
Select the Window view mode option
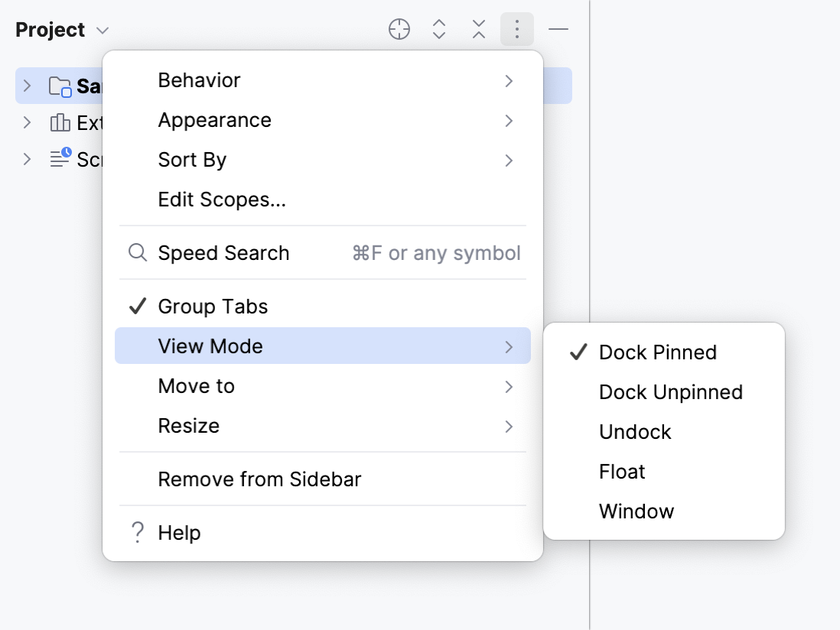coord(637,511)
